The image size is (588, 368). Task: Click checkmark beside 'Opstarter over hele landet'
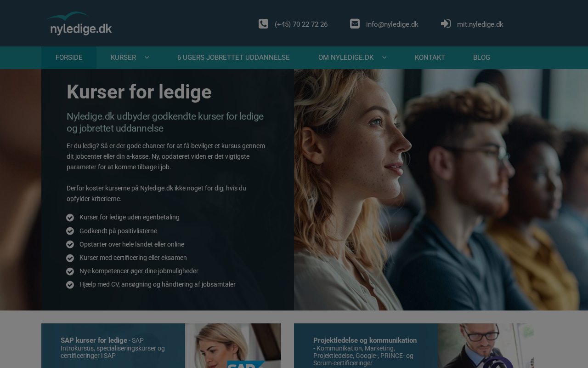coord(70,244)
